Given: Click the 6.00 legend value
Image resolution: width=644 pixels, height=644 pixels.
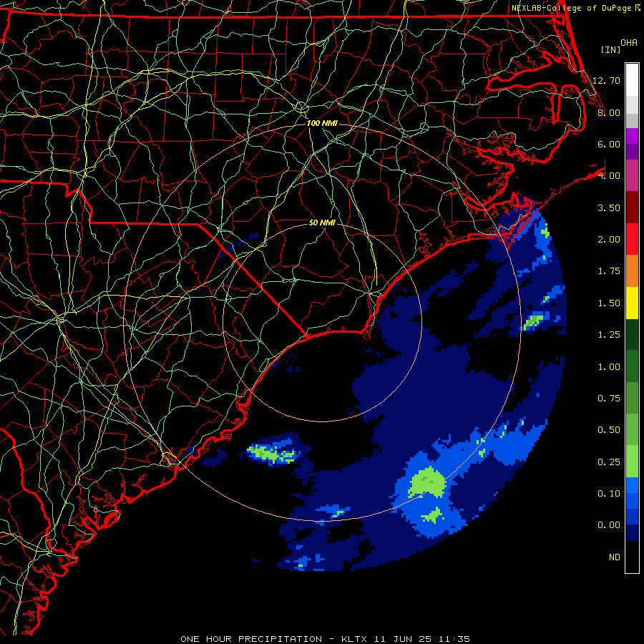Looking at the screenshot, I should [x=609, y=144].
